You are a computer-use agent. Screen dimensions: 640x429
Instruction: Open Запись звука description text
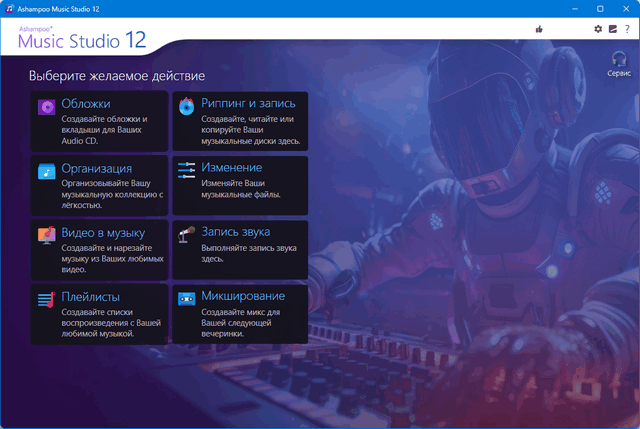pos(240,251)
